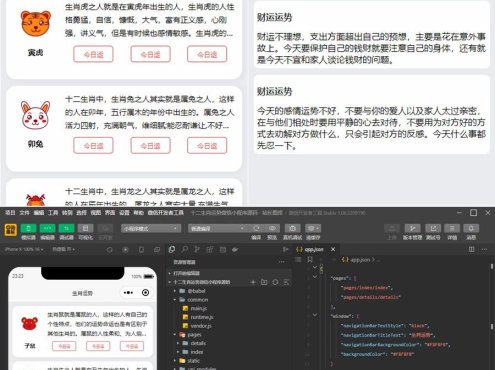Open the source control branch sidebar icon
Screen dimensions: 495x370
click(197, 249)
